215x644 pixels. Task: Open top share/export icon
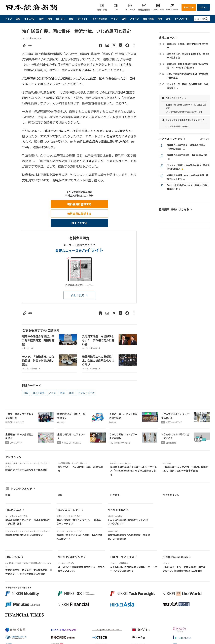[134, 45]
